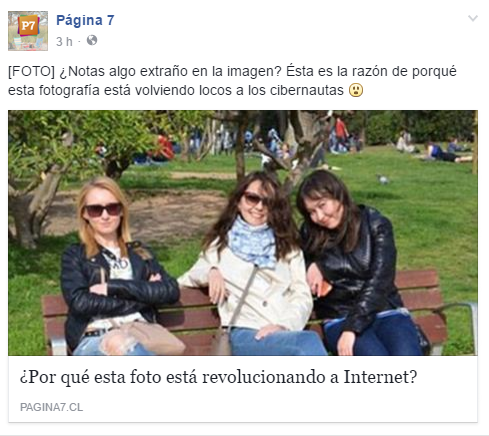
Task: Expand the post options chevron
Action: click(x=473, y=18)
